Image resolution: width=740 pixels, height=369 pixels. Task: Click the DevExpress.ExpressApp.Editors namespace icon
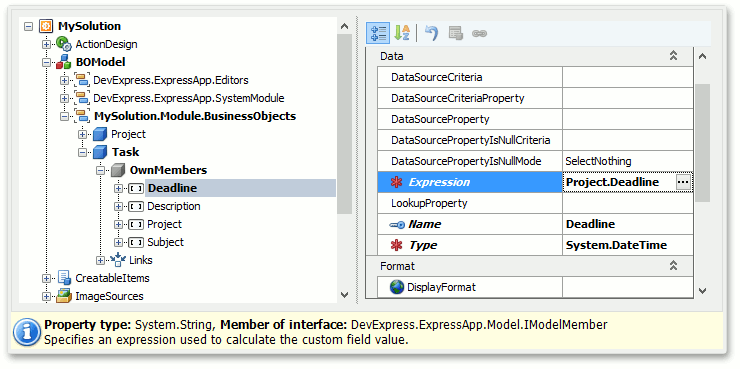(82, 80)
